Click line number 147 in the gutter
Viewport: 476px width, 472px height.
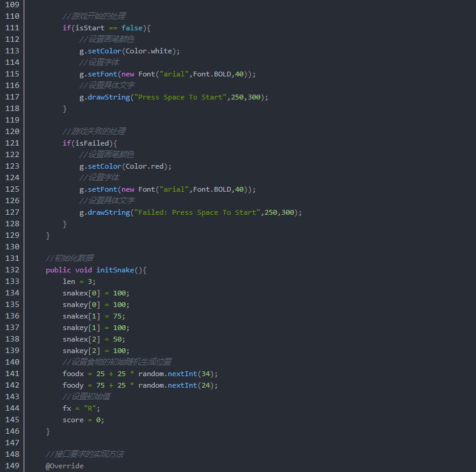tap(12, 443)
